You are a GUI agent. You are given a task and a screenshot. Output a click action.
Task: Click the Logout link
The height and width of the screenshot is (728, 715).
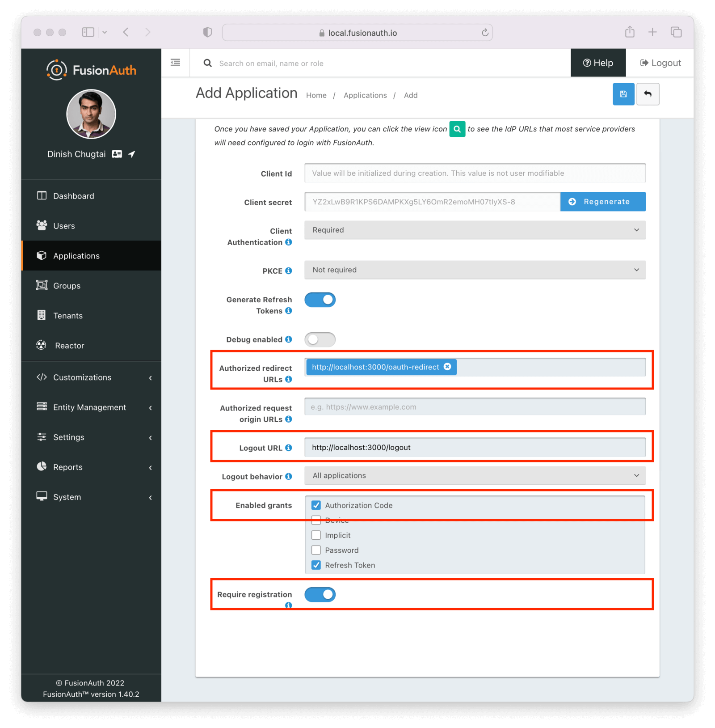660,63
